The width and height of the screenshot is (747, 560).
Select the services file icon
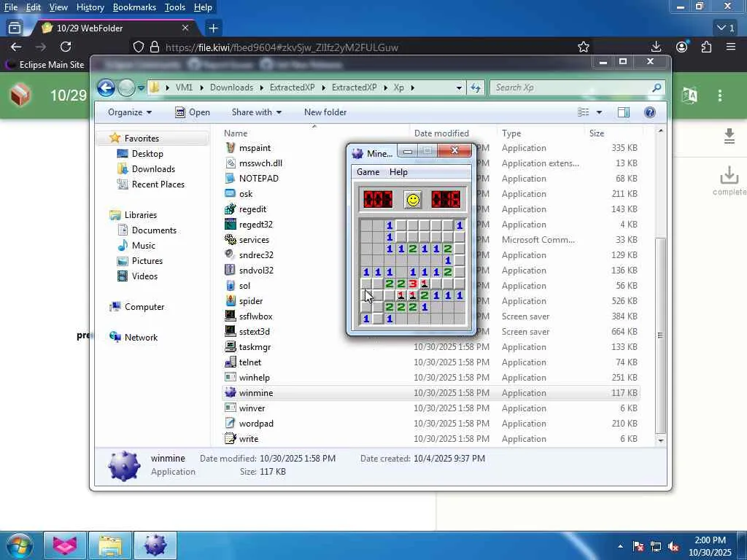[230, 239]
